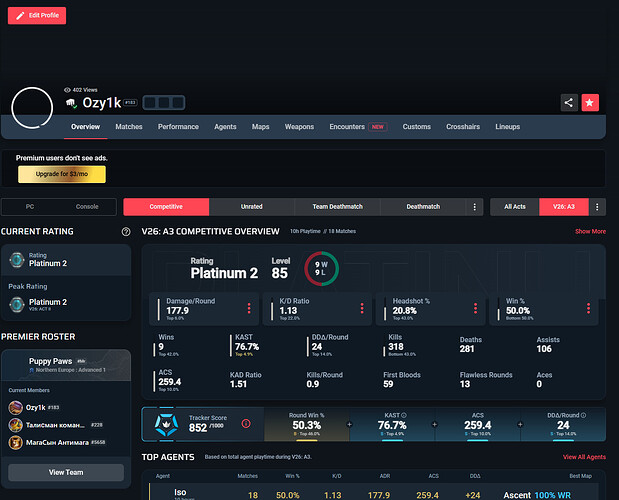Open Win % options menu
This screenshot has height=500, width=619.
pyautogui.click(x=588, y=308)
